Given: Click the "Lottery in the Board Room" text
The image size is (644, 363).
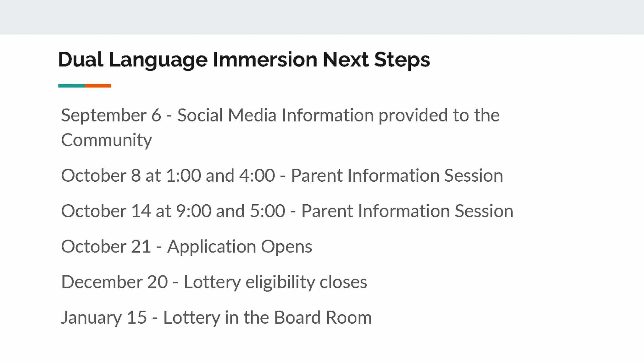Looking at the screenshot, I should [267, 317].
